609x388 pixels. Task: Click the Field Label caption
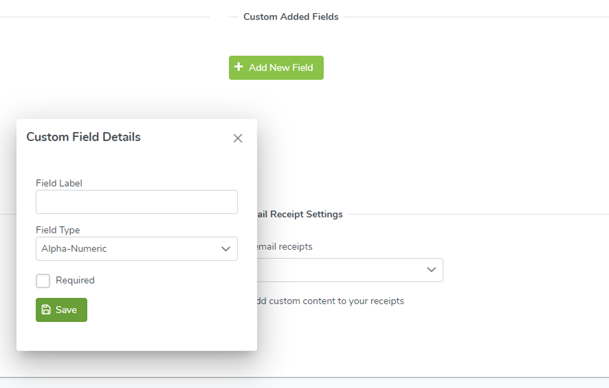coord(59,183)
